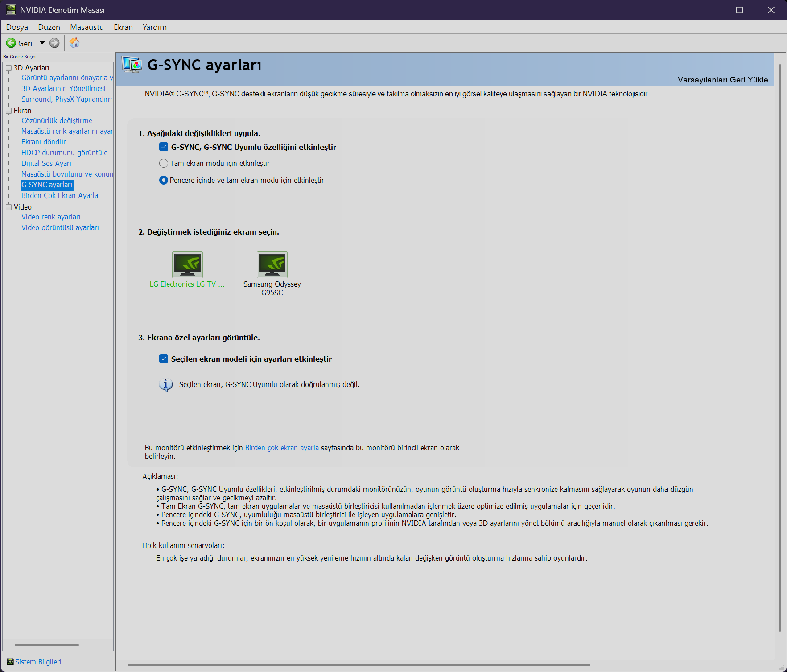Open the Dosya menu
The height and width of the screenshot is (672, 787).
tap(17, 27)
